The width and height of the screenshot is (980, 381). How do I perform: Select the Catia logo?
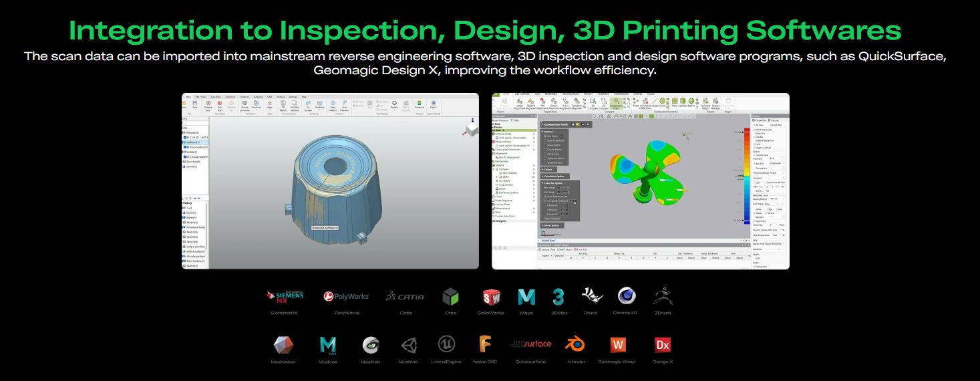(405, 296)
